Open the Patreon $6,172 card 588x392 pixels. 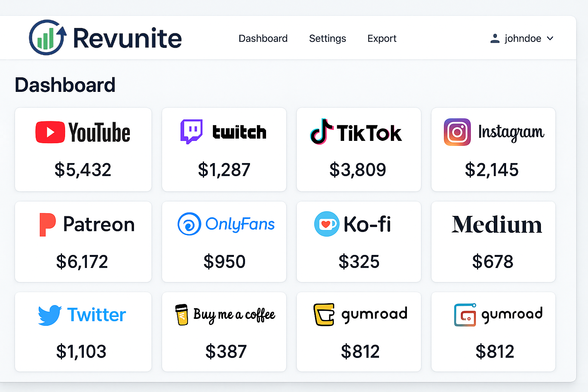[x=83, y=242]
